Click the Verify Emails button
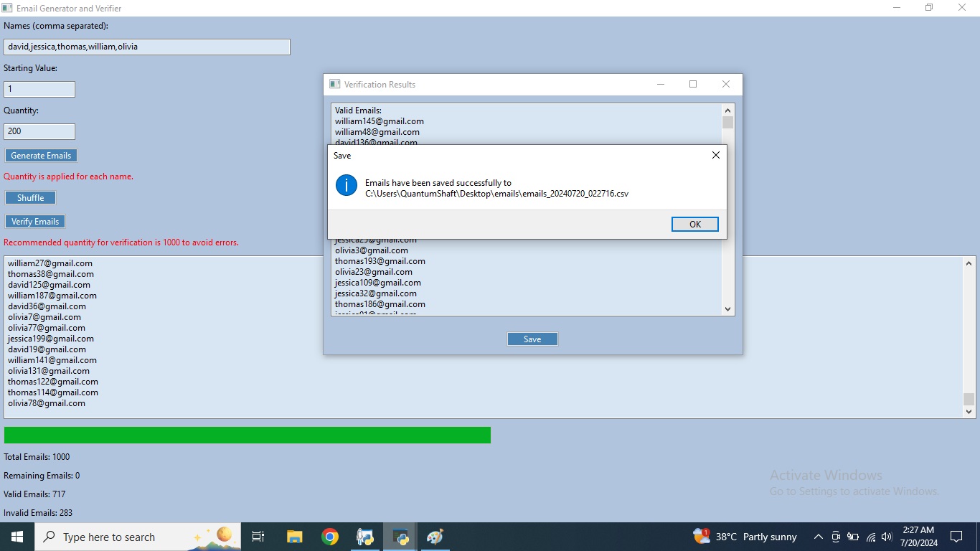Screen dimensions: 980x551 tap(35, 222)
